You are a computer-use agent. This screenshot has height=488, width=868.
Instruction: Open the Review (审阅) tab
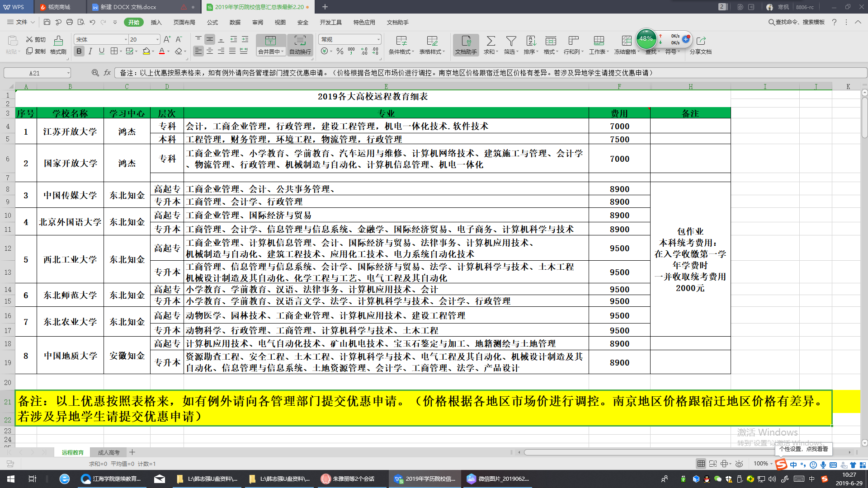[x=258, y=22]
